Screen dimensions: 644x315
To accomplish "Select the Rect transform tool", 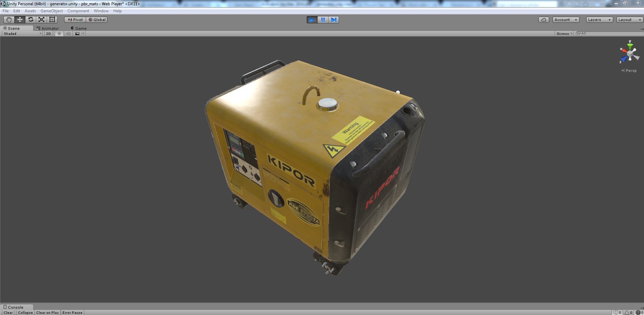I will (52, 20).
